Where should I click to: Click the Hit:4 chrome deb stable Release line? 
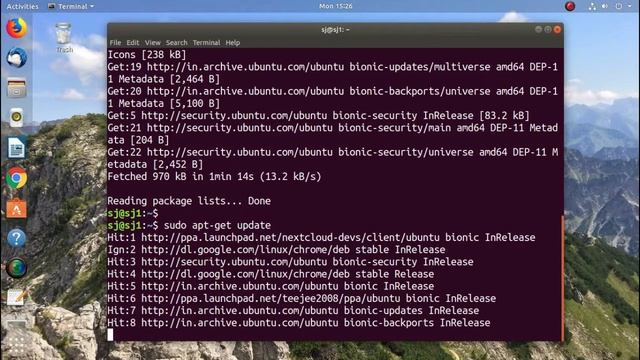271,274
